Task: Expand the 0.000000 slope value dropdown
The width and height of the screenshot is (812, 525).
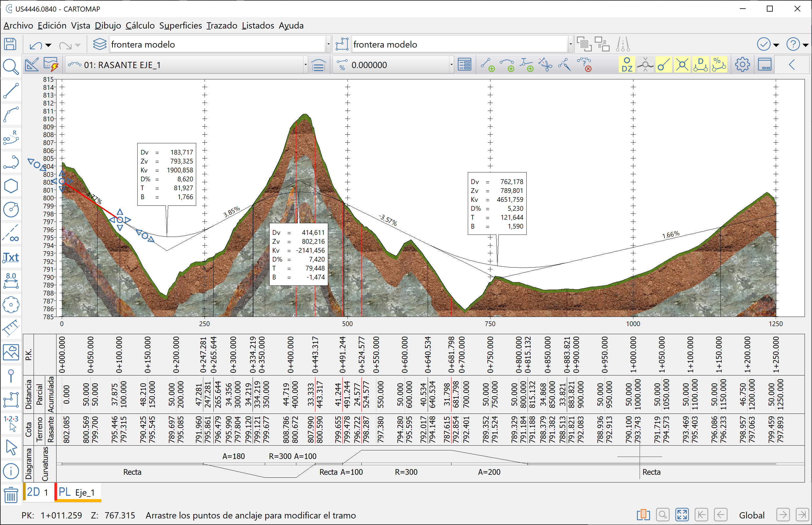Action: pos(451,65)
